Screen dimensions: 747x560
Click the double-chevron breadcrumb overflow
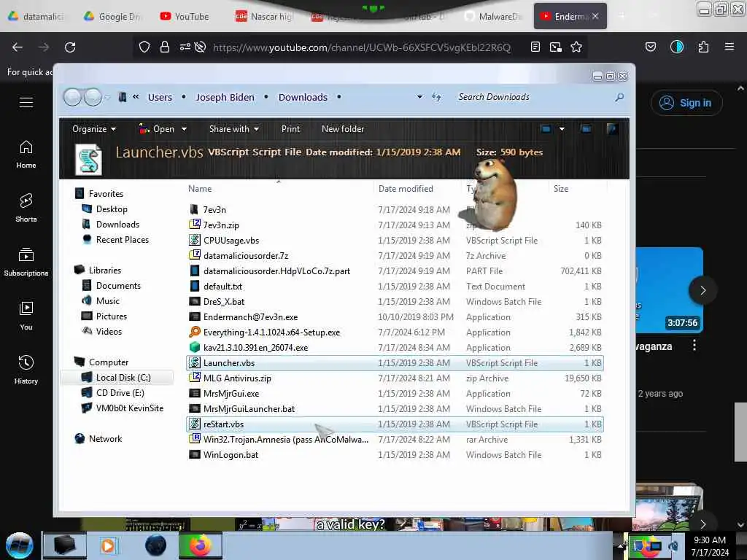[136, 97]
